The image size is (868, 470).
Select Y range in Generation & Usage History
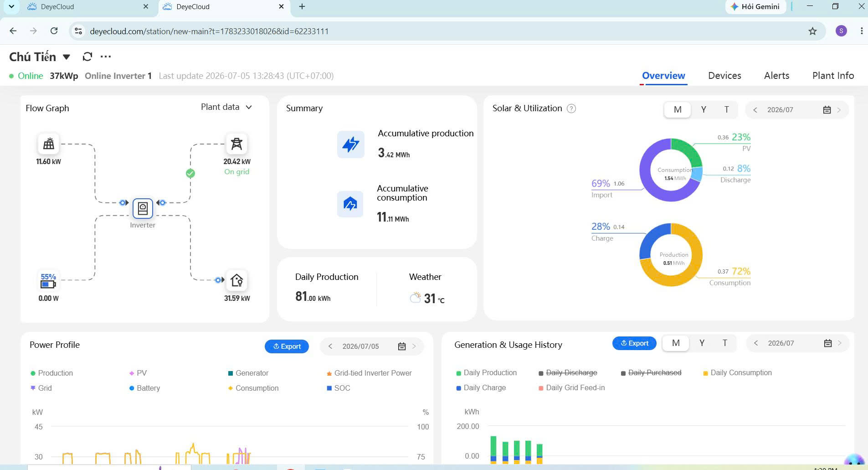[x=702, y=343]
